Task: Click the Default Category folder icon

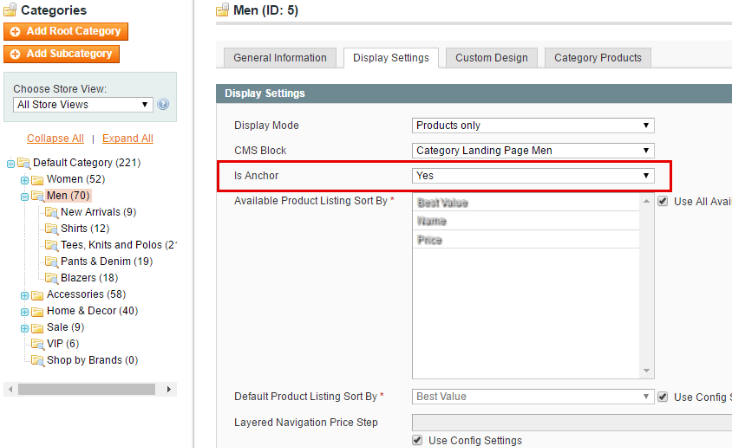Action: point(24,163)
